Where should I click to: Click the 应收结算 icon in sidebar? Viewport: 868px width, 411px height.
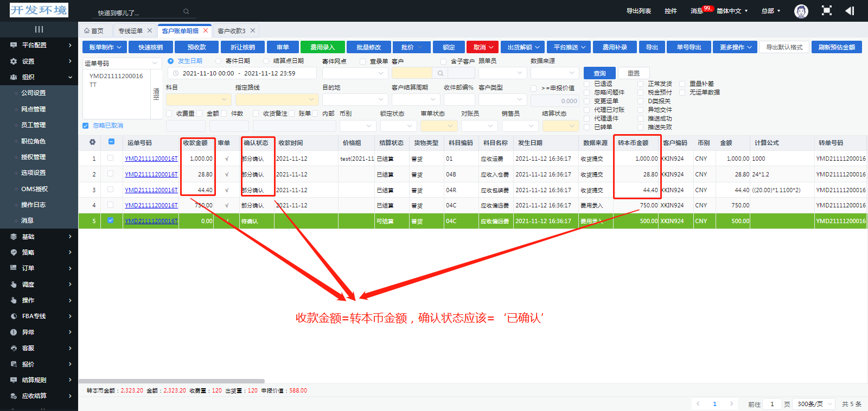point(14,396)
